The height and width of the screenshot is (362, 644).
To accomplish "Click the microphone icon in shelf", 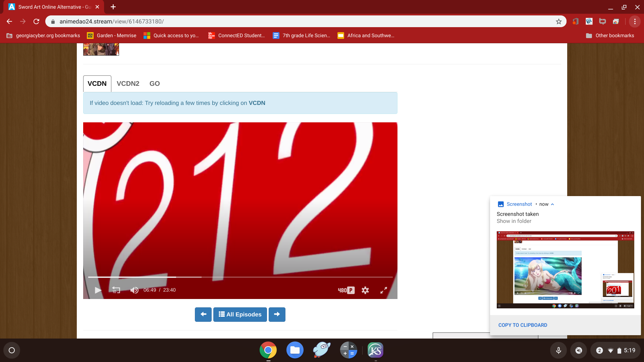I will point(558,350).
